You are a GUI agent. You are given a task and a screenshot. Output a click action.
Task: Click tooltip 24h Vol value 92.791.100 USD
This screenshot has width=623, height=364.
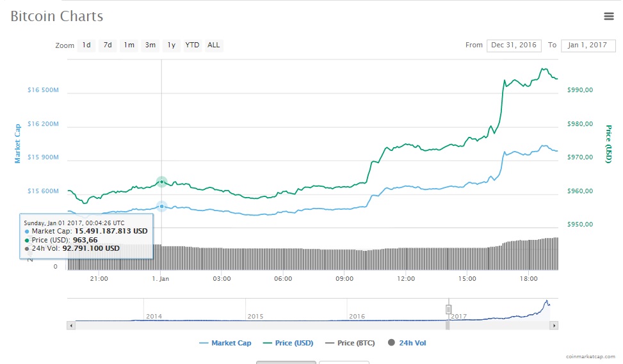pyautogui.click(x=91, y=248)
